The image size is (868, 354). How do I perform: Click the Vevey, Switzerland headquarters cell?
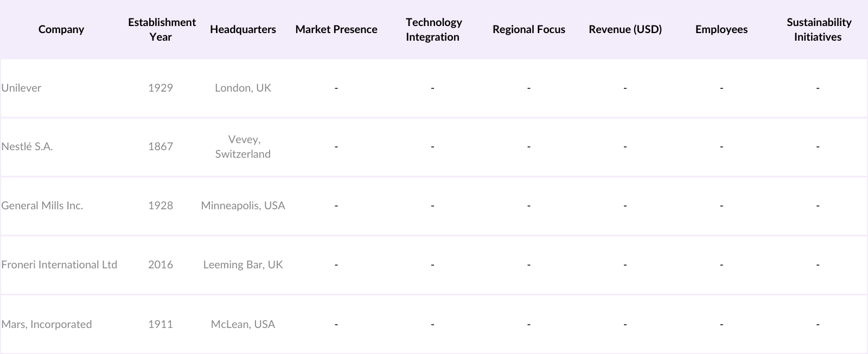(x=242, y=146)
